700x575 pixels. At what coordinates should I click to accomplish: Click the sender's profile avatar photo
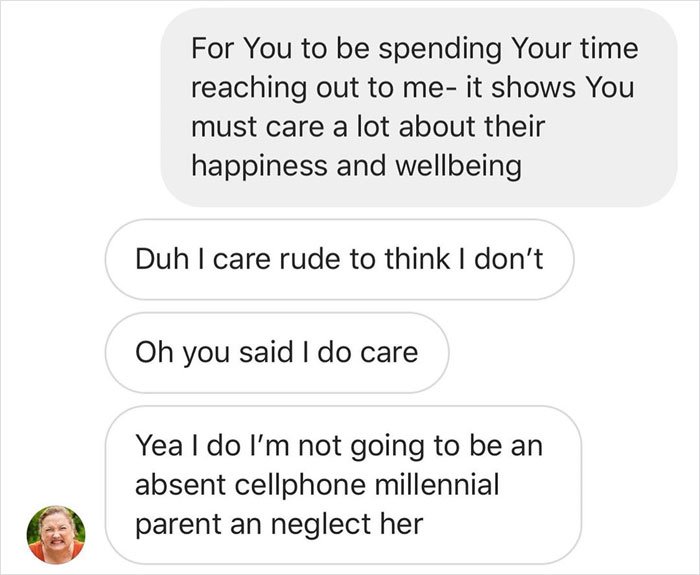coord(56,533)
